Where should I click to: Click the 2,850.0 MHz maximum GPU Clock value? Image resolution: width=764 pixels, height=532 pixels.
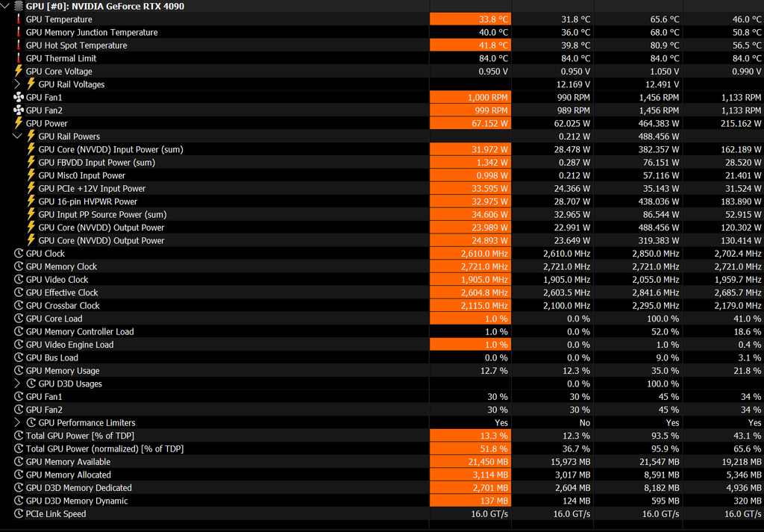(x=656, y=254)
